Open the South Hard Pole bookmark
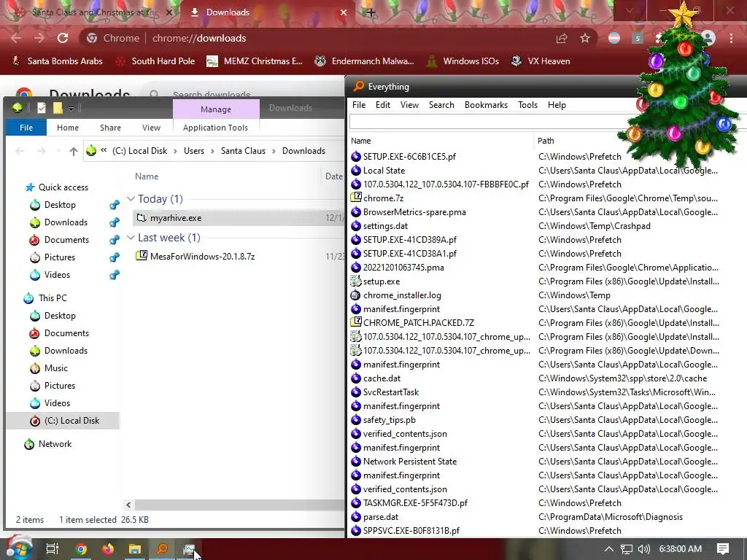This screenshot has width=747, height=560. point(156,61)
